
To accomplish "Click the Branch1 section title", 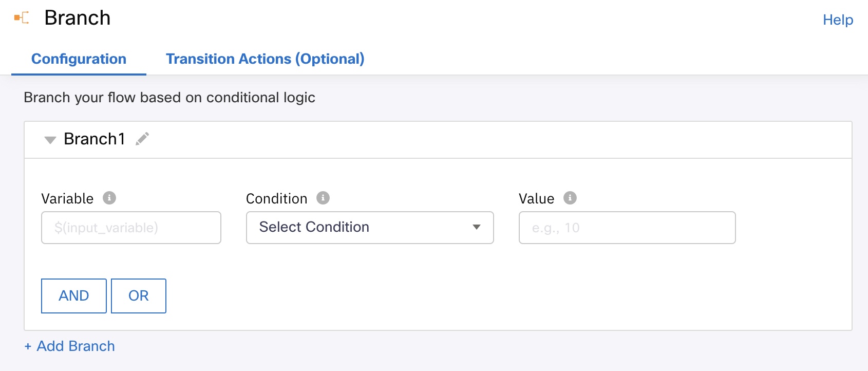I will pos(95,139).
